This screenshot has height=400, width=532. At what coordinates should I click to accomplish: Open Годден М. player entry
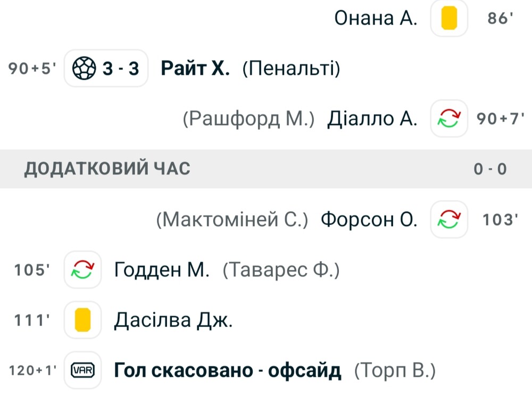click(162, 270)
